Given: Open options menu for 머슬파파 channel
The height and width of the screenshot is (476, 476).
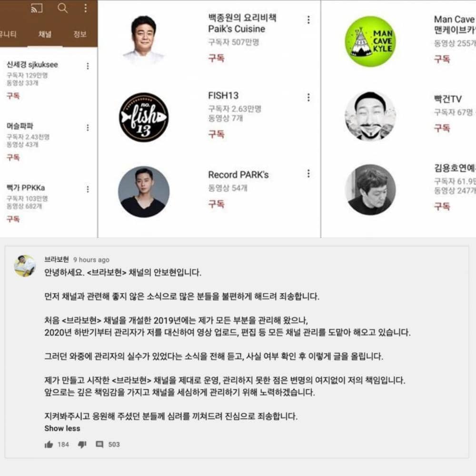Looking at the screenshot, I should click(x=88, y=128).
